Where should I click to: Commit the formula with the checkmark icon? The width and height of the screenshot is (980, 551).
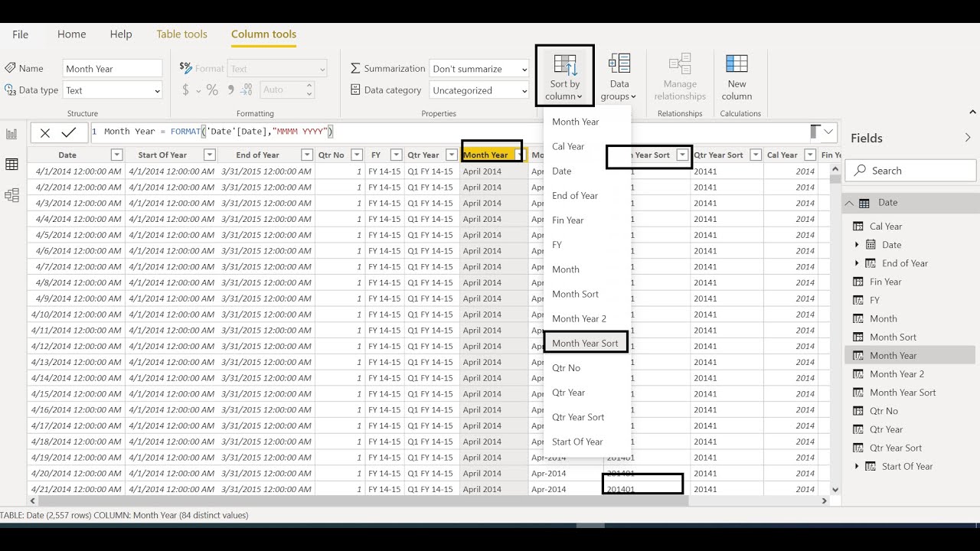click(69, 132)
